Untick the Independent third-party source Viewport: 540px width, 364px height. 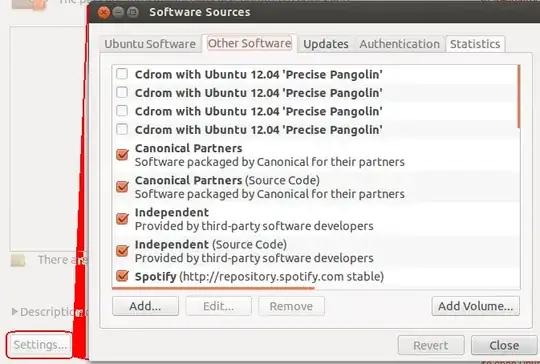[122, 219]
